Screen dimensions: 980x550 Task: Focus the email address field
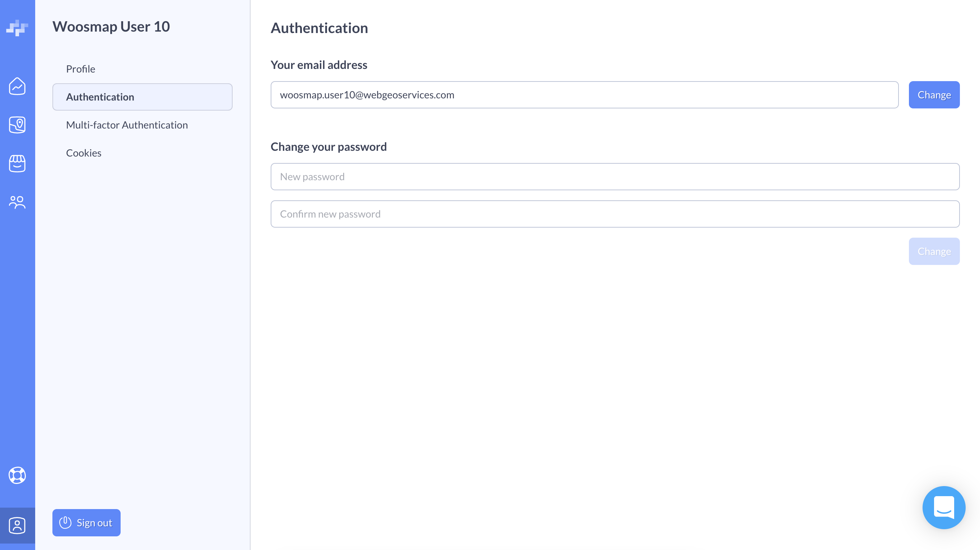[x=584, y=95]
